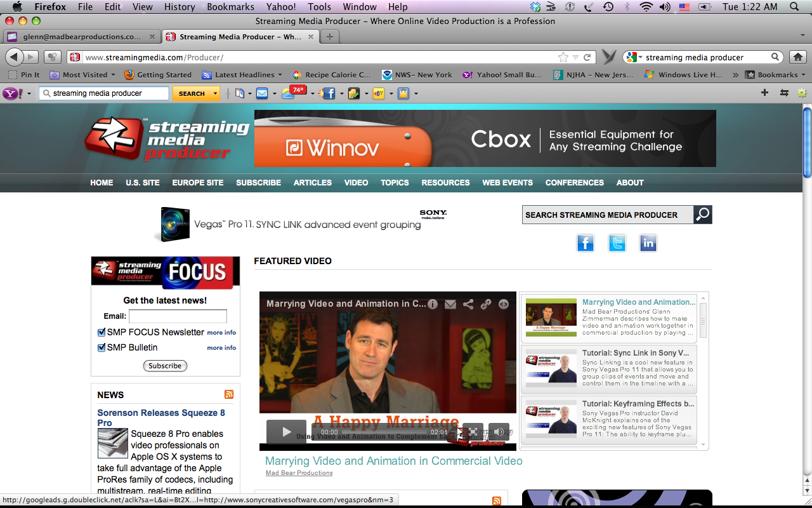Image resolution: width=812 pixels, height=508 pixels.
Task: Click the Yahoo toolbar settings gear icon
Action: click(802, 93)
